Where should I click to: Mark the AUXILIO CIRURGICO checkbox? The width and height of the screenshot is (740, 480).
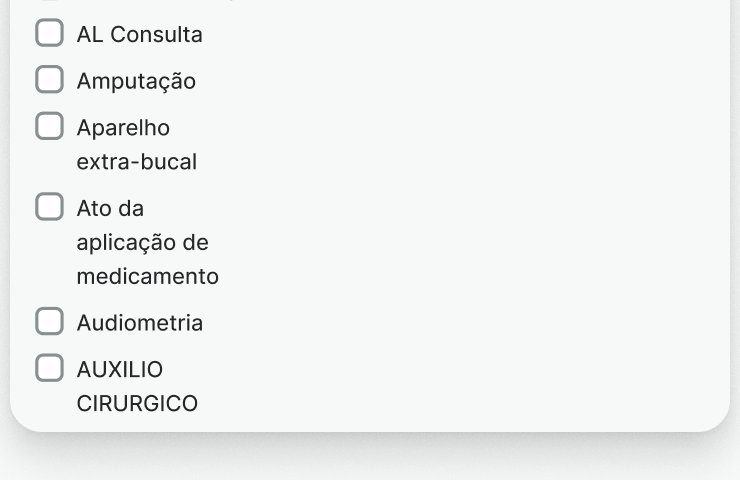49,368
